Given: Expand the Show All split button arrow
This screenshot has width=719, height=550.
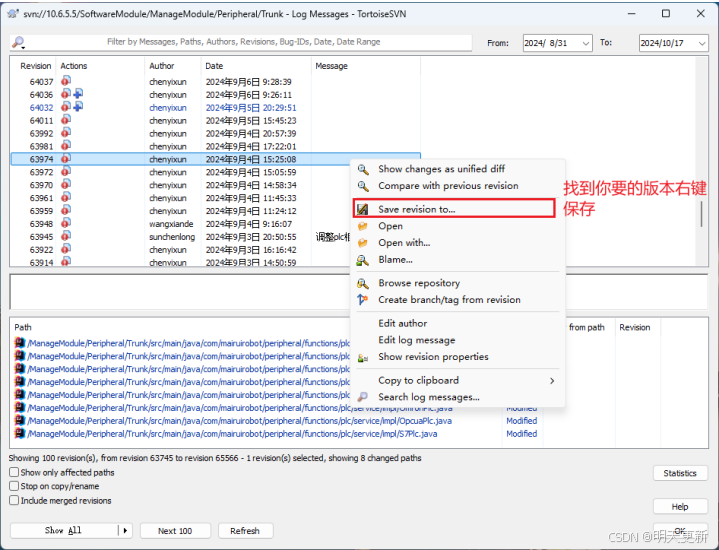Looking at the screenshot, I should click(125, 530).
